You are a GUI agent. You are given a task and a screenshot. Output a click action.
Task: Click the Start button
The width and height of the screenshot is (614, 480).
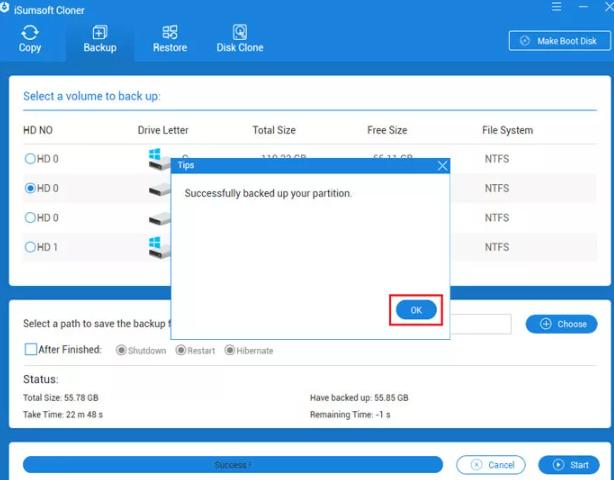coord(569,465)
